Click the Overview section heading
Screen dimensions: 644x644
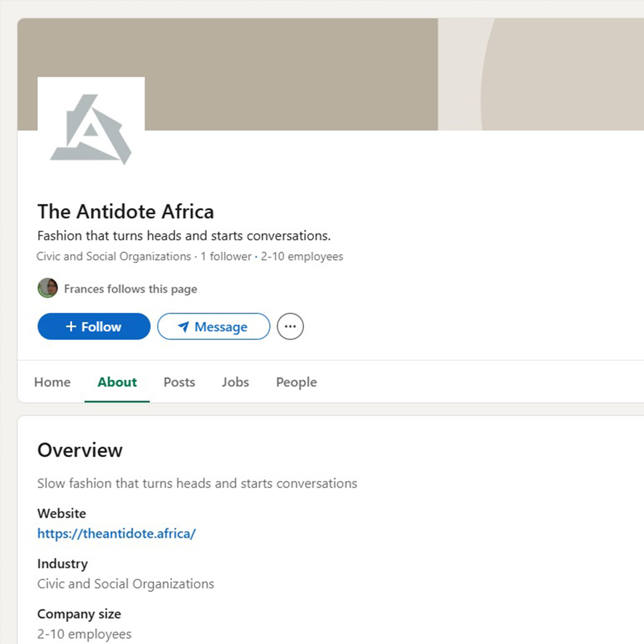click(80, 450)
